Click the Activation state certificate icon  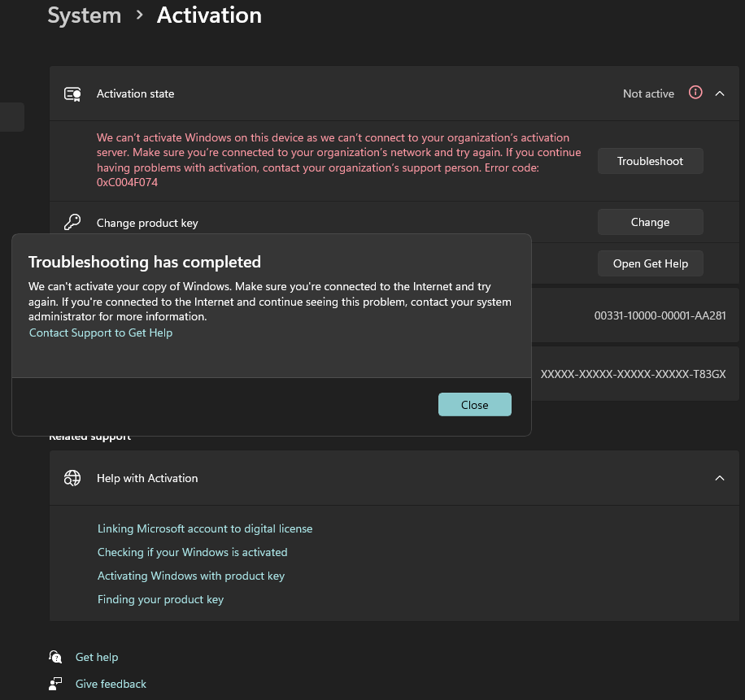pos(72,93)
